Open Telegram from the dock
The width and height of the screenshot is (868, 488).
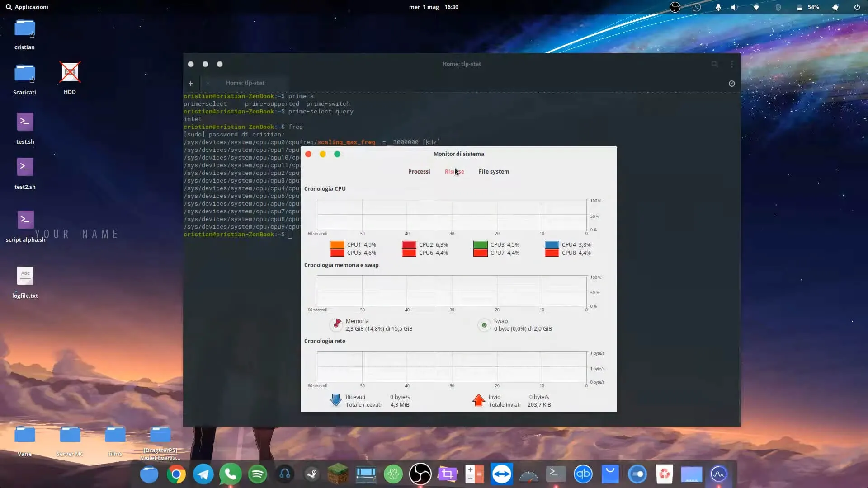[203, 474]
